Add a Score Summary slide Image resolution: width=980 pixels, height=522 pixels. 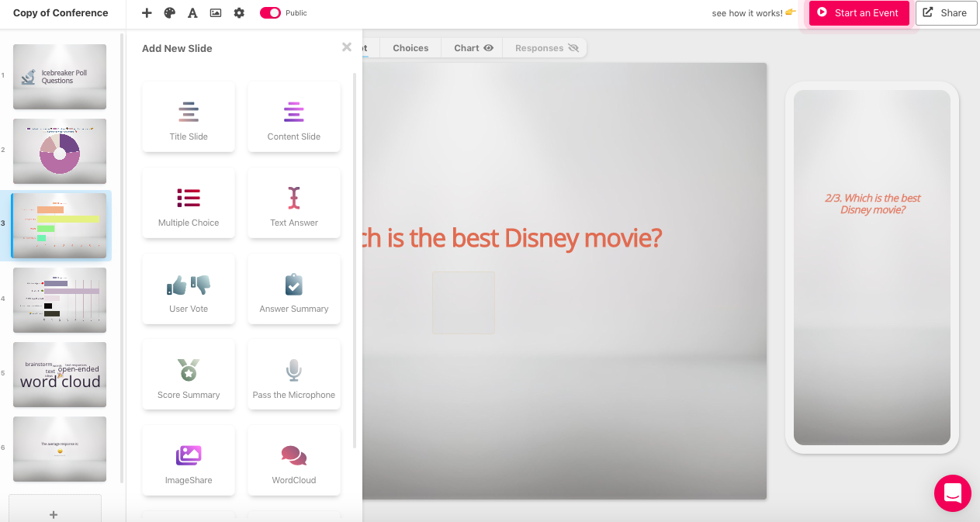[189, 375]
